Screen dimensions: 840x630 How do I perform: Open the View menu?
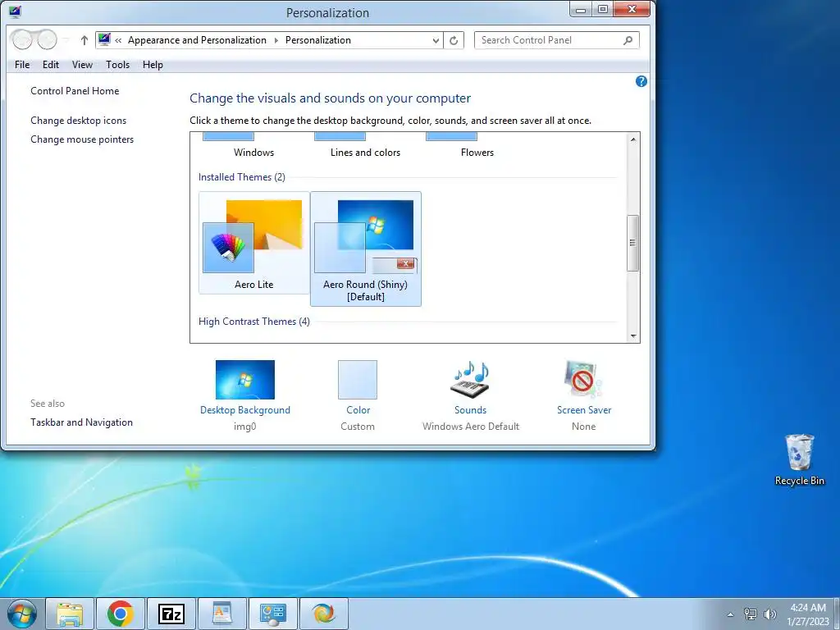(82, 65)
